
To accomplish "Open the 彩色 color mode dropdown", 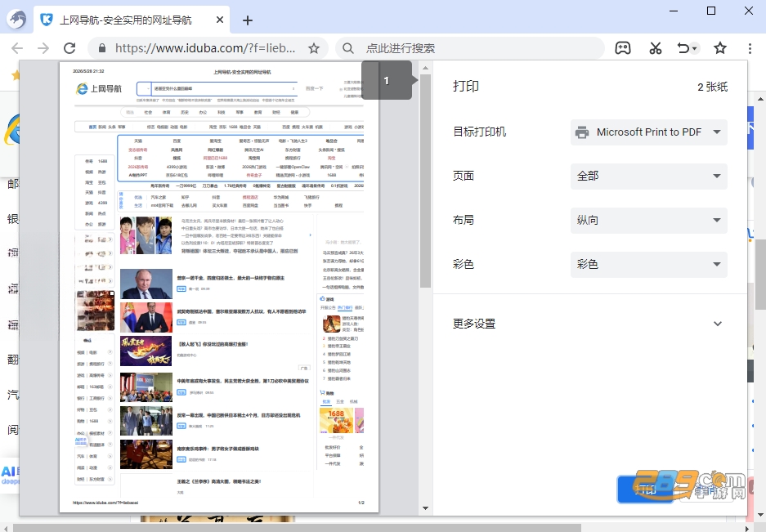I will 649,264.
